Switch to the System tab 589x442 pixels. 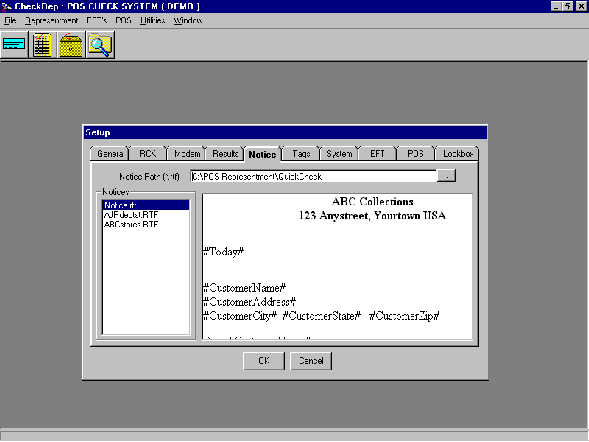339,154
